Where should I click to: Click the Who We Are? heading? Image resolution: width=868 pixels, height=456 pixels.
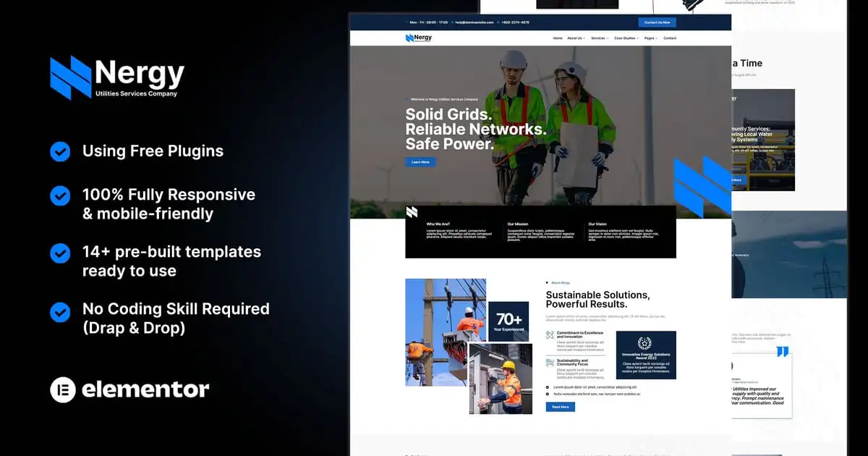click(x=439, y=224)
